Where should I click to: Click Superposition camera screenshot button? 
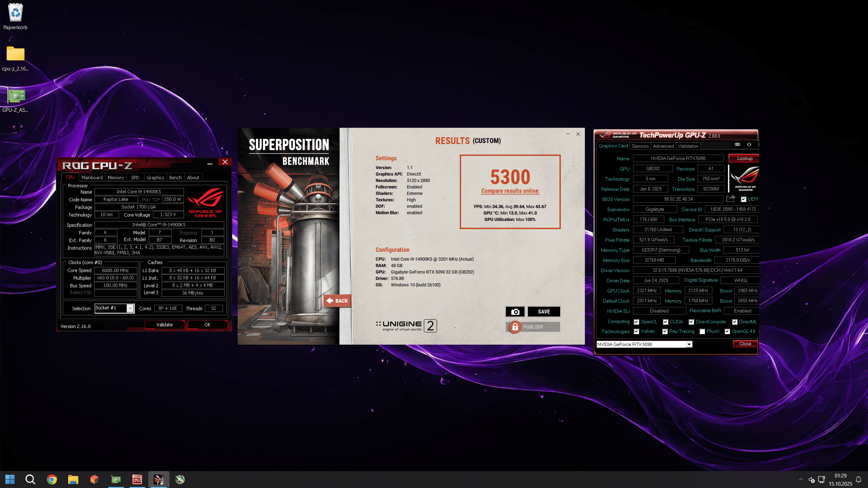tap(515, 311)
